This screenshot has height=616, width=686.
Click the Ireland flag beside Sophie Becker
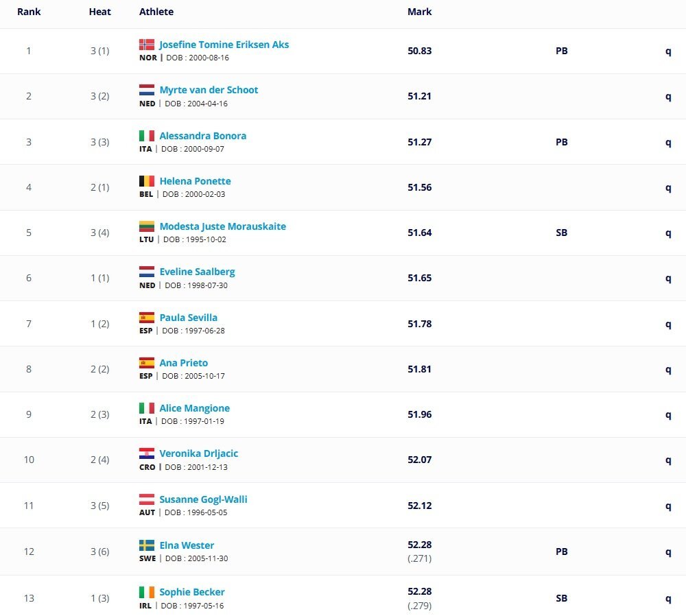point(147,592)
